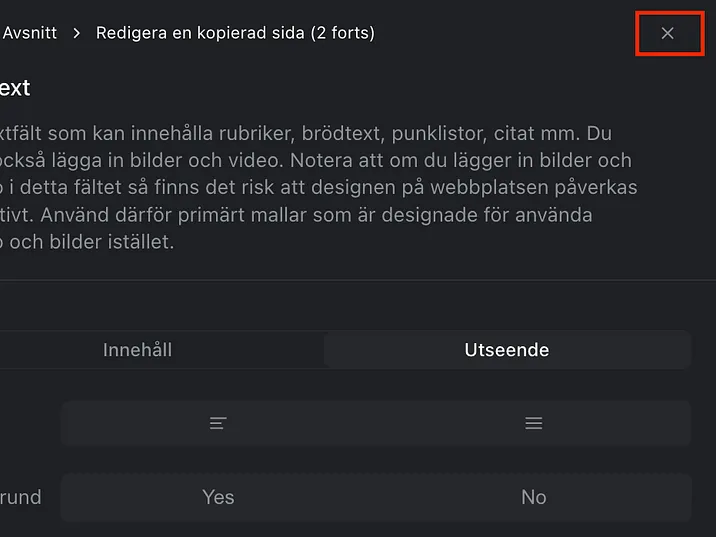
Task: Switch to the Innehåll tab
Action: tap(137, 350)
